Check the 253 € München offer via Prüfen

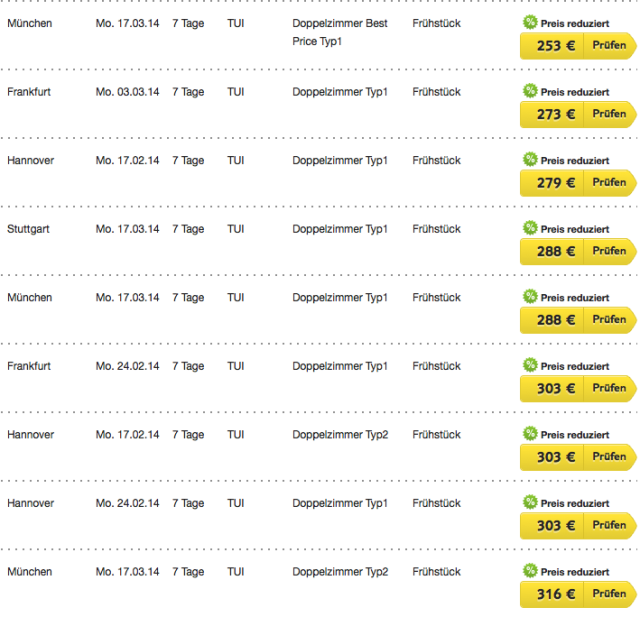tap(609, 46)
